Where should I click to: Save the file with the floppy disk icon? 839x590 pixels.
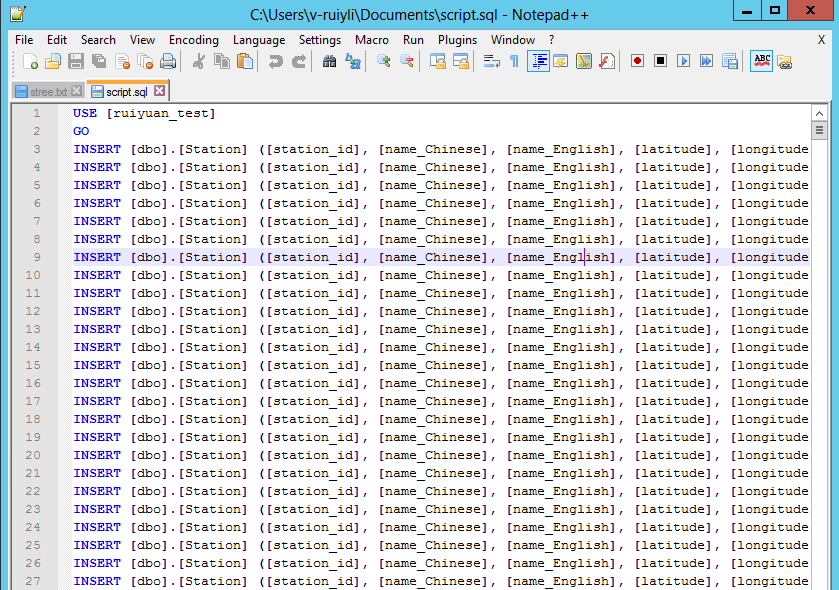pyautogui.click(x=76, y=62)
